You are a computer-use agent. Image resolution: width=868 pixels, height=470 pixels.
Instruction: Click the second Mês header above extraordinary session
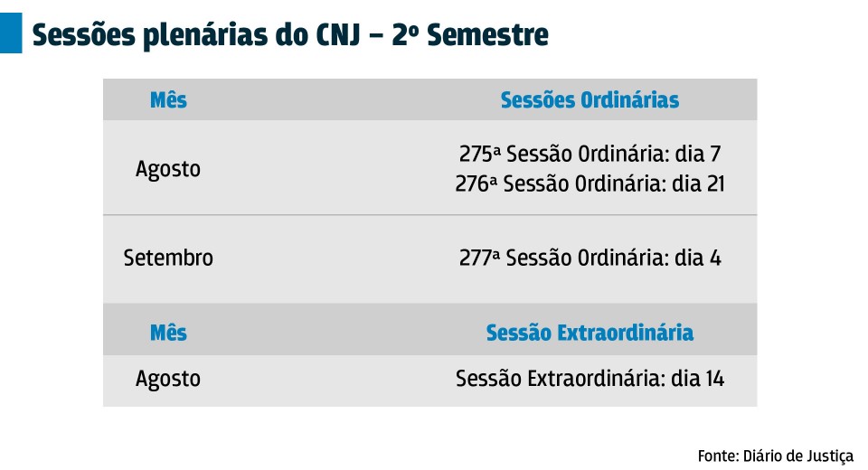[x=168, y=333]
